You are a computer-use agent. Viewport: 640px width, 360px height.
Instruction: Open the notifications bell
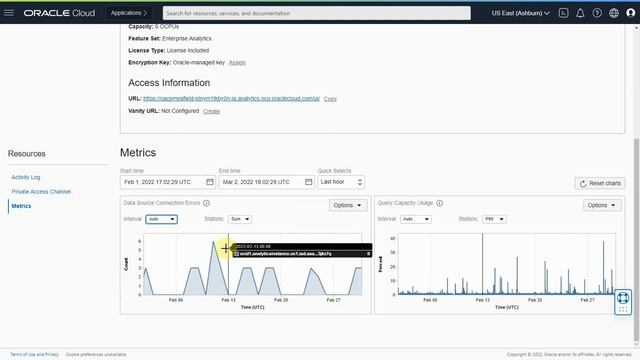580,13
